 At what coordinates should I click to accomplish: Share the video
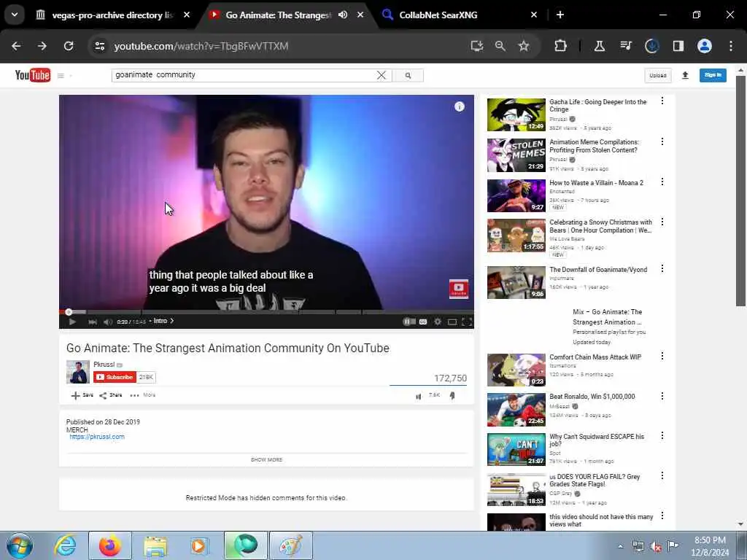[111, 395]
